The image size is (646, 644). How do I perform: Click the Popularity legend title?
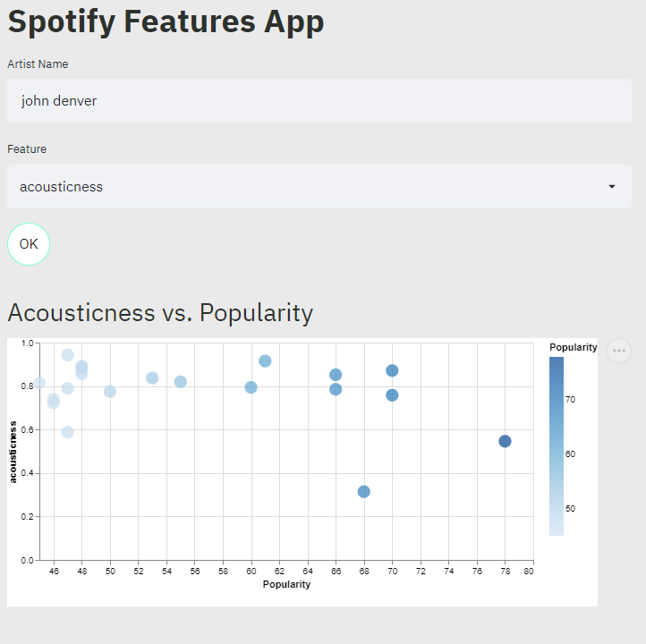[573, 347]
